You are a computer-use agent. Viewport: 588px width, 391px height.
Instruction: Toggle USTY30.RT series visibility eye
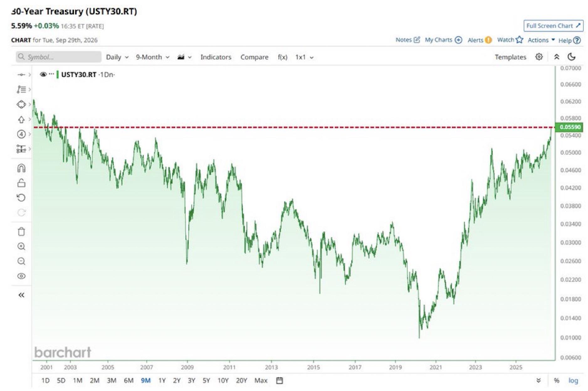[43, 74]
